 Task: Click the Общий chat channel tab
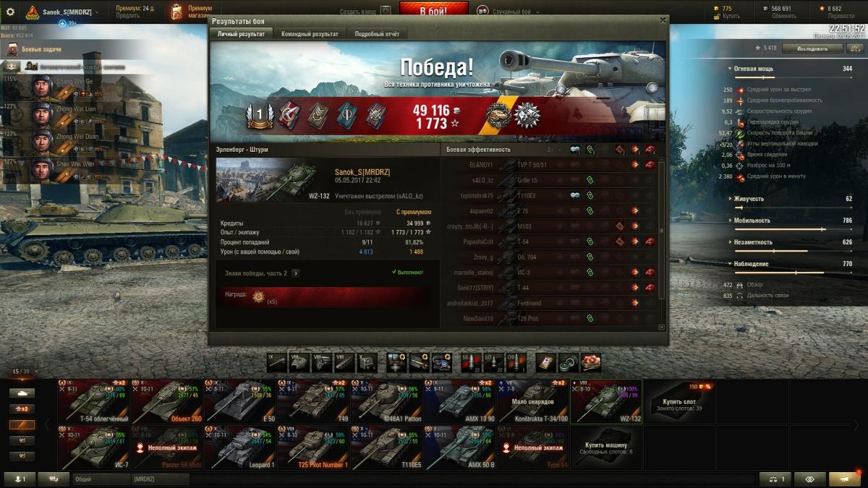(101, 479)
